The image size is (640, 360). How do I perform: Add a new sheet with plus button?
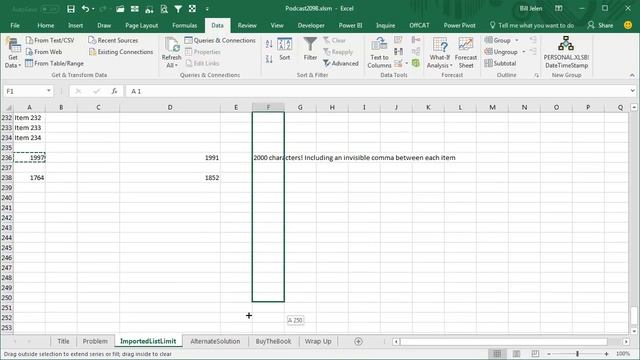(x=358, y=341)
